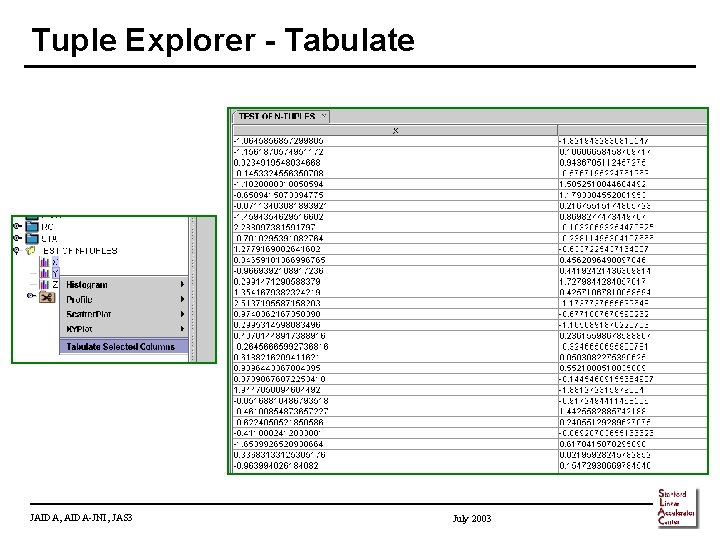
Task: Click cell starting 0.61704150 in second column
Action: [x=632, y=444]
